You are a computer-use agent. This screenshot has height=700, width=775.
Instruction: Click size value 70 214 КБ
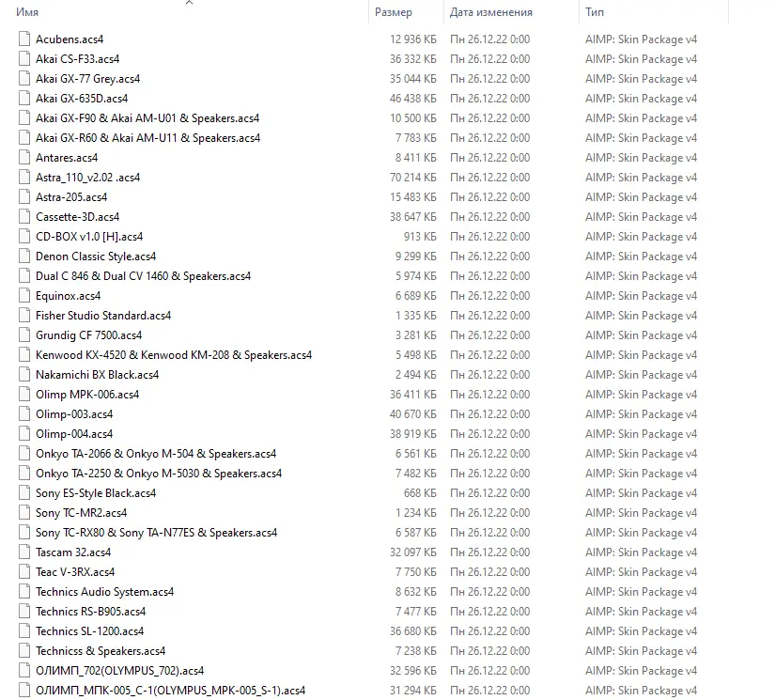(x=412, y=178)
